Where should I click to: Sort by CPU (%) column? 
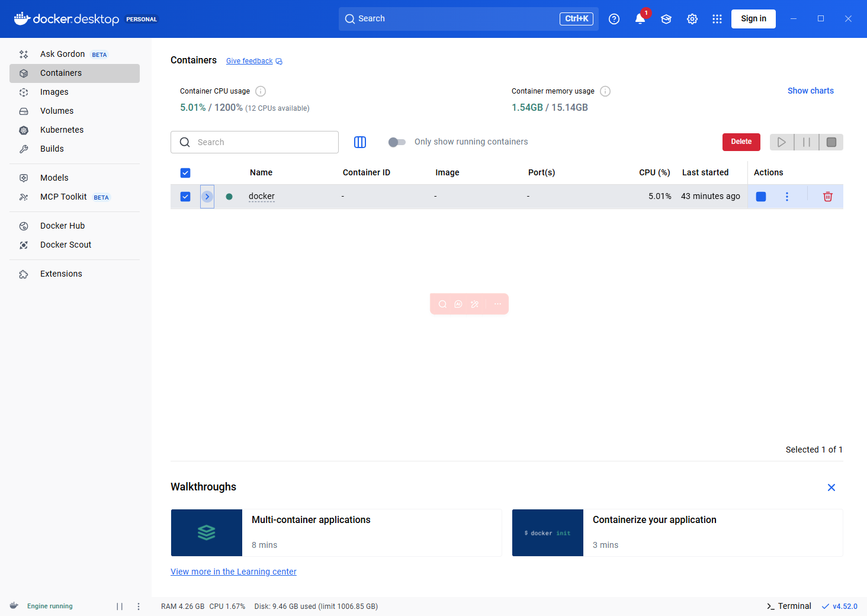point(654,172)
